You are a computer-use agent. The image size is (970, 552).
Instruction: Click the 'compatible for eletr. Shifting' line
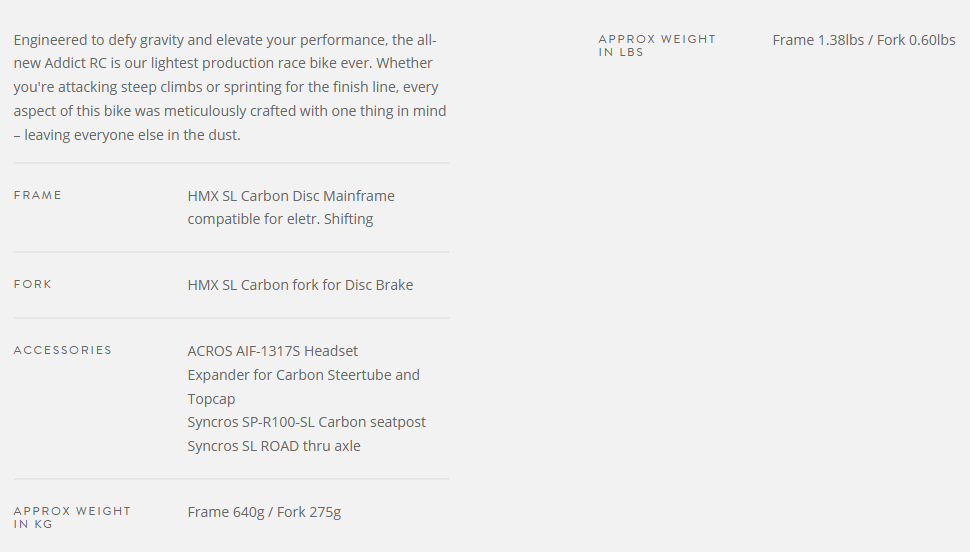[x=280, y=219]
